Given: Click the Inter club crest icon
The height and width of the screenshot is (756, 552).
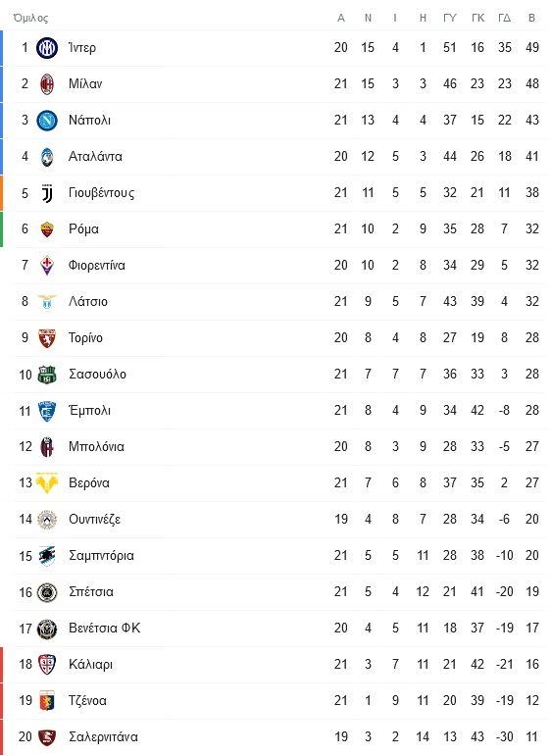Looking at the screenshot, I should (x=47, y=48).
